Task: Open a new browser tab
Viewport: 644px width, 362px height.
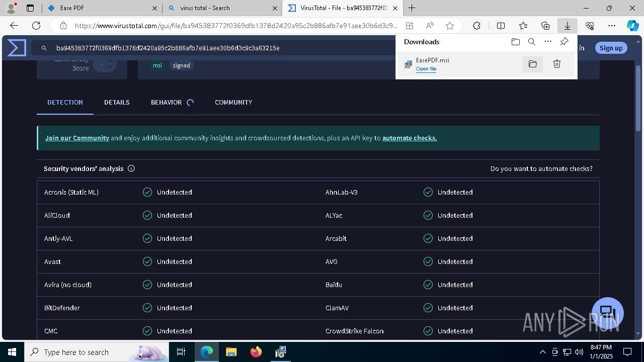Action: pyautogui.click(x=412, y=8)
